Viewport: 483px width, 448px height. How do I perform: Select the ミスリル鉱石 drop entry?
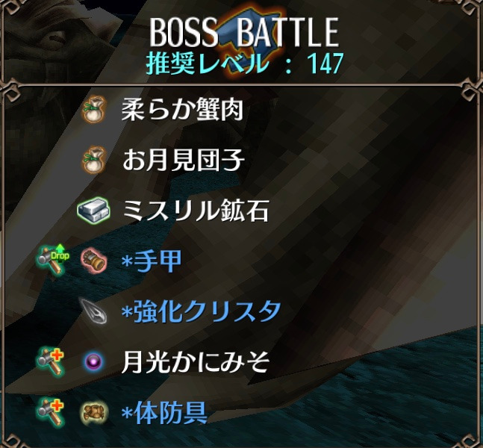tap(196, 211)
